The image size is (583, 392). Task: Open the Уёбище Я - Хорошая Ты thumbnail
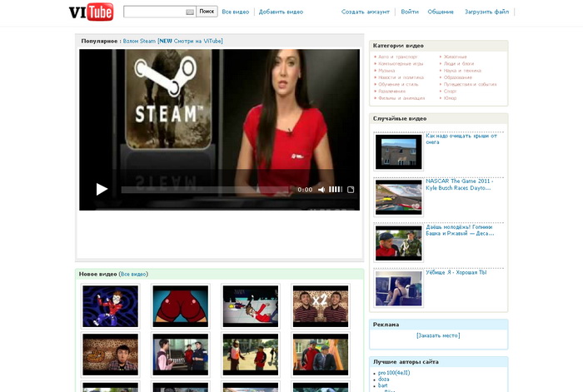(x=399, y=288)
